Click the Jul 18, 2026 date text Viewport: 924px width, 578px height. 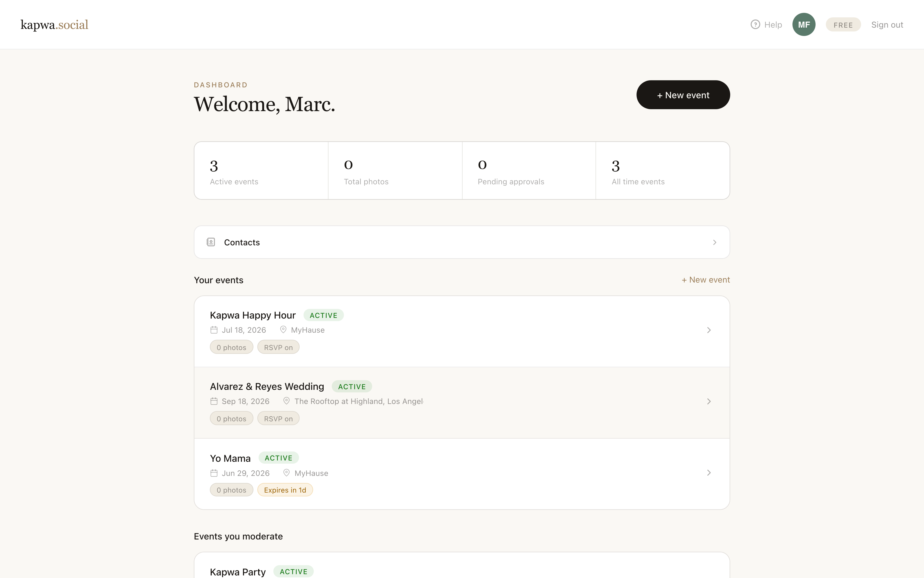pos(244,330)
